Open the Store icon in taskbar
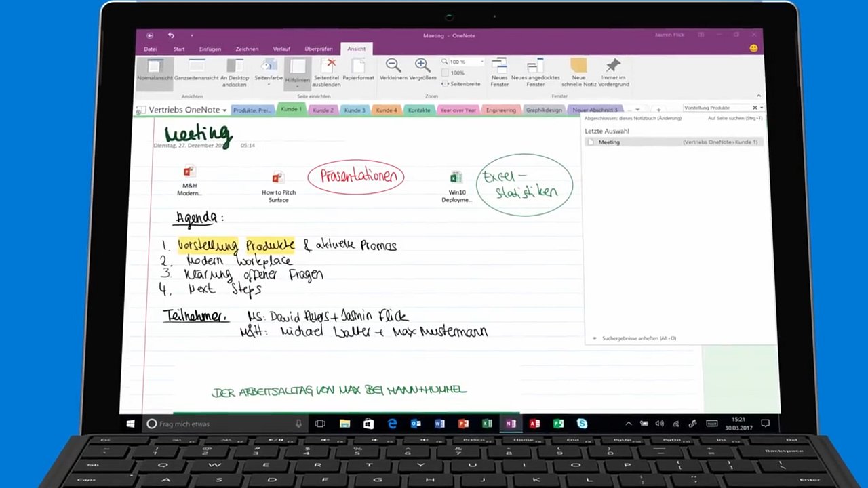The width and height of the screenshot is (868, 488). tap(368, 424)
